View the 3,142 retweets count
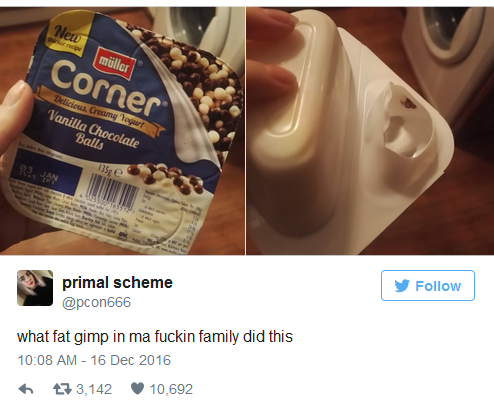 click(x=94, y=389)
